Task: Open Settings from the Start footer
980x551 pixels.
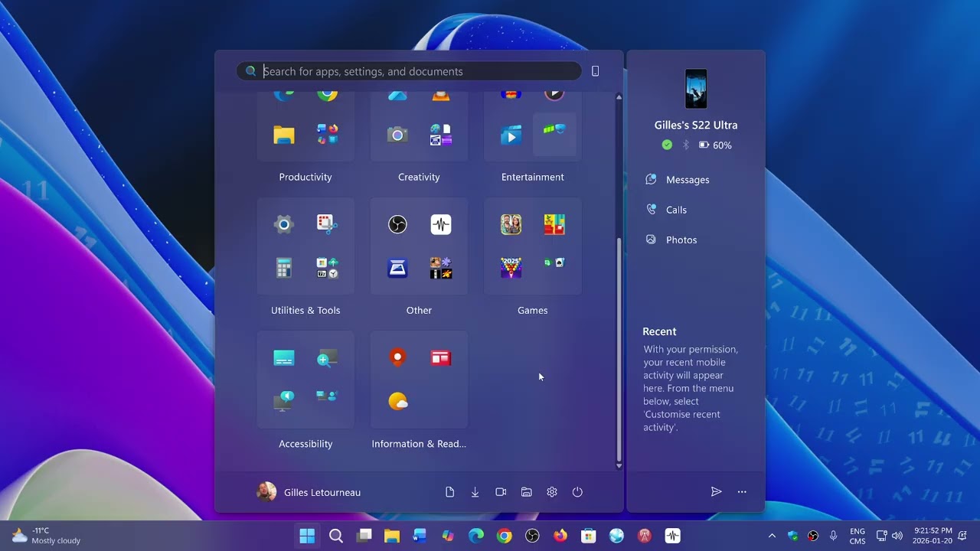Action: (552, 492)
